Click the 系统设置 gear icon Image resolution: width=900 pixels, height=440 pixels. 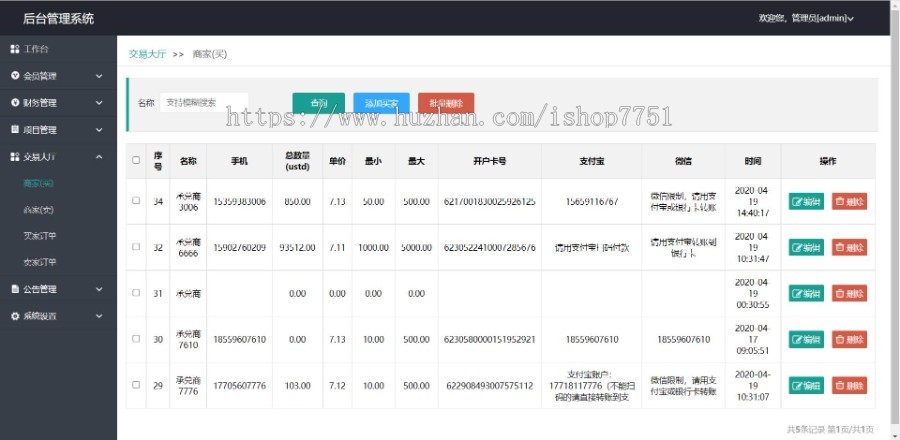click(x=15, y=316)
